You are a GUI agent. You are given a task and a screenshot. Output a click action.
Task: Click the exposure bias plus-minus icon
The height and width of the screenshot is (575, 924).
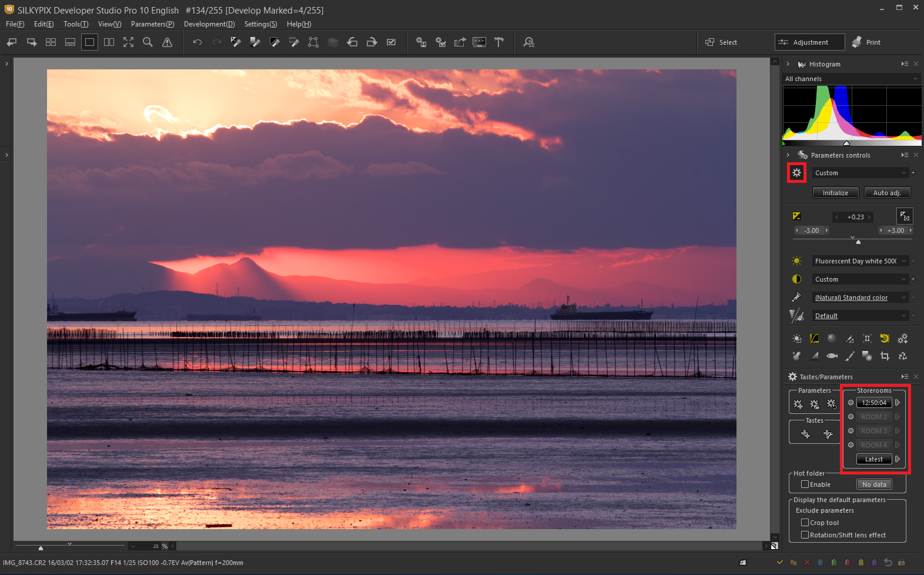(796, 216)
